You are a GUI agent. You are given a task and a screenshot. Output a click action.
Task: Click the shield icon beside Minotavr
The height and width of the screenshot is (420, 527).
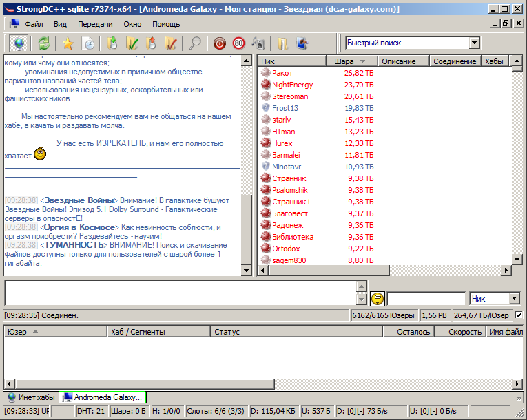coord(265,167)
